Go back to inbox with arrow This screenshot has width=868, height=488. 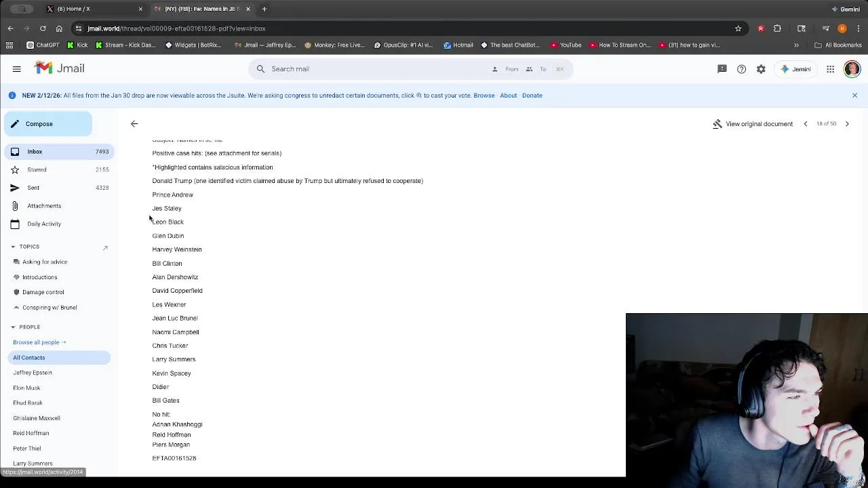click(134, 124)
